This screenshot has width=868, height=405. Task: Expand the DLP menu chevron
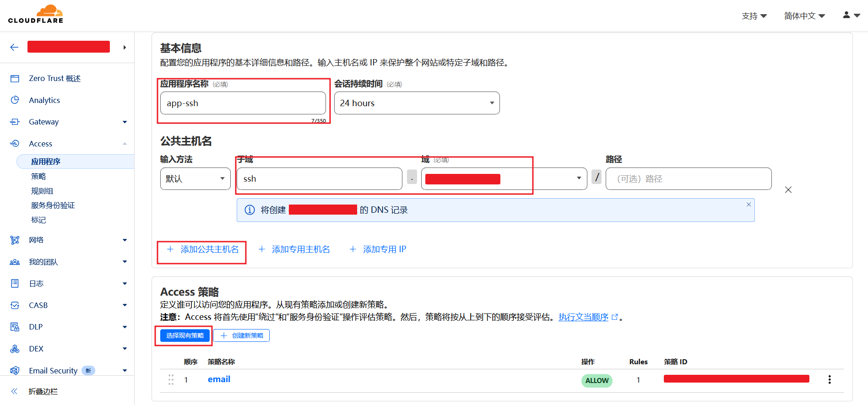tap(125, 327)
